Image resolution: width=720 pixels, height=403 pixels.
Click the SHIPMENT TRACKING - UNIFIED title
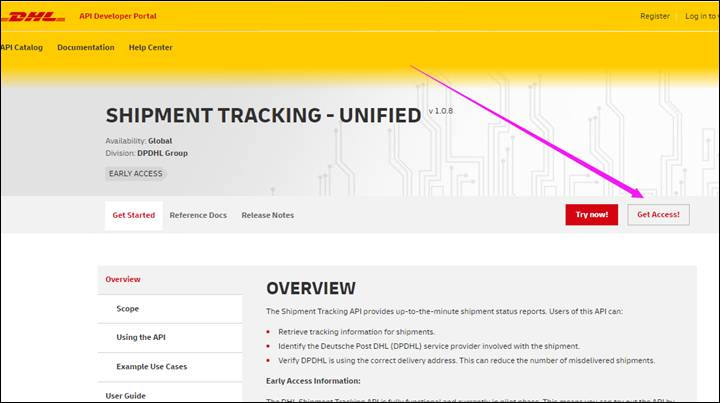263,115
